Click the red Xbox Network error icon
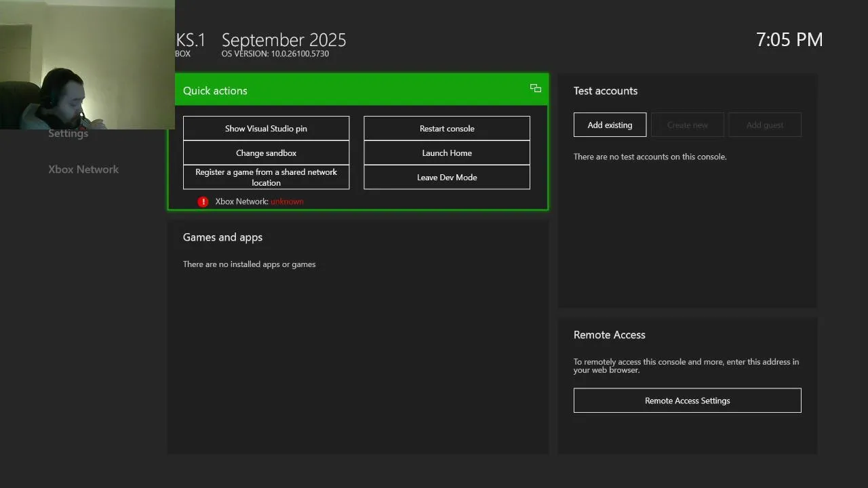868x488 pixels. [203, 201]
